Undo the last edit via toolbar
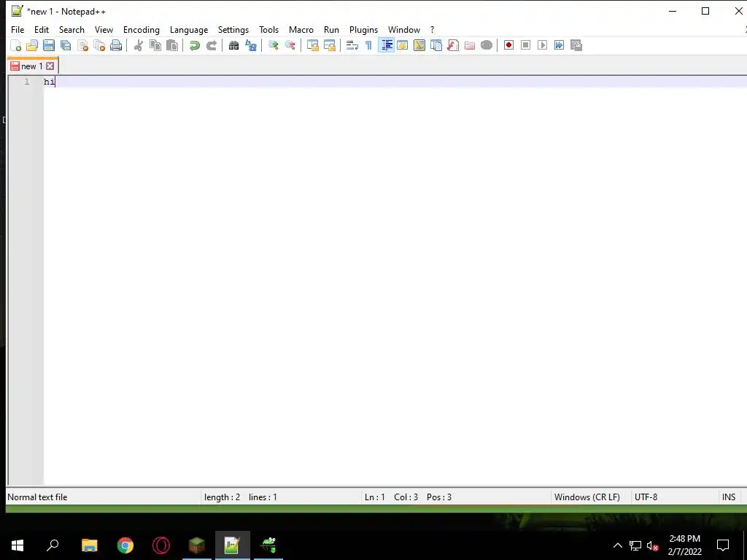 (x=194, y=45)
